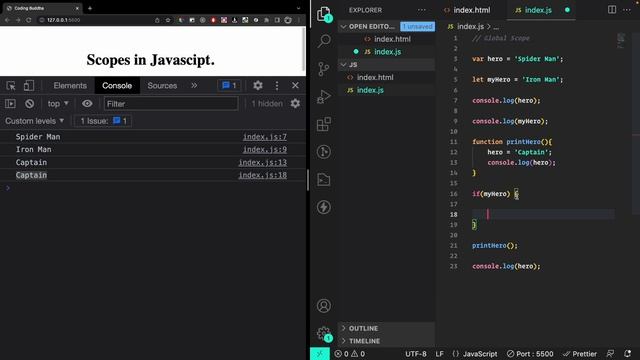This screenshot has width=640, height=360.
Task: Select the DevTools inspect element tool
Action: click(11, 86)
